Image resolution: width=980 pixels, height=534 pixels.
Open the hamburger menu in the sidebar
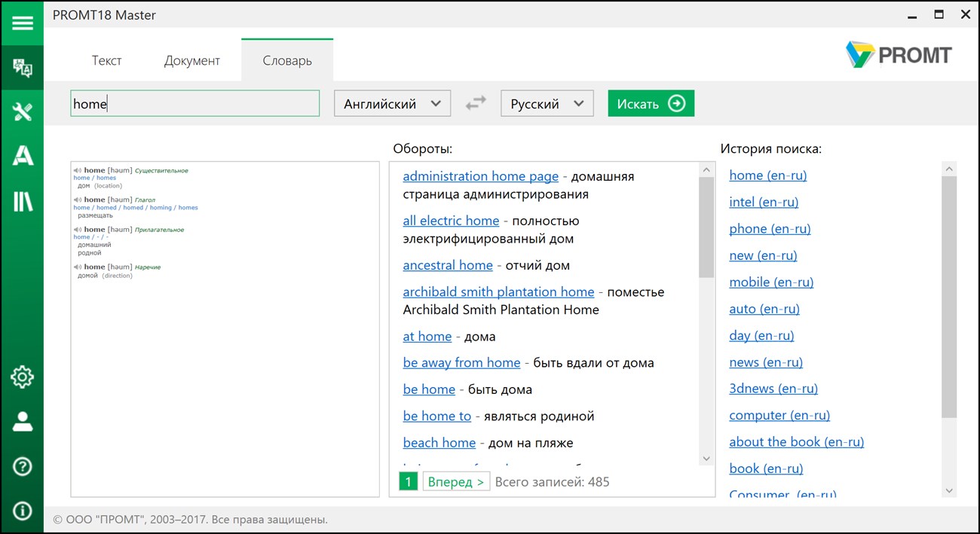pos(23,23)
